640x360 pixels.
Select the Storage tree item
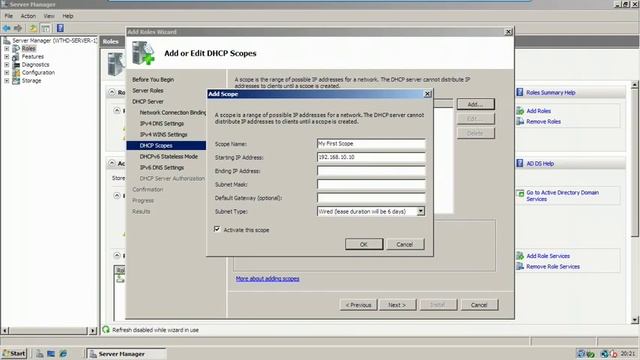point(31,80)
